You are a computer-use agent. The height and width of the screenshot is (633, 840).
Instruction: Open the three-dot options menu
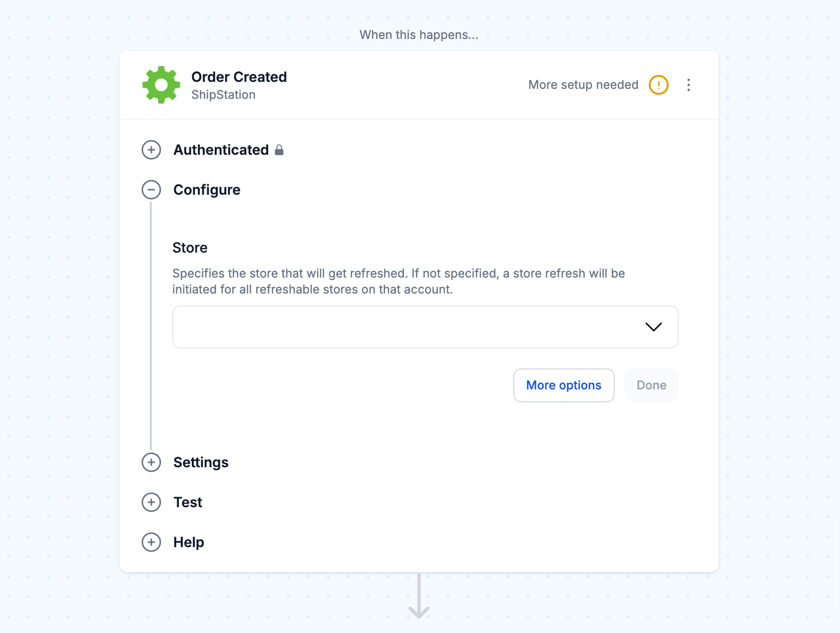689,85
